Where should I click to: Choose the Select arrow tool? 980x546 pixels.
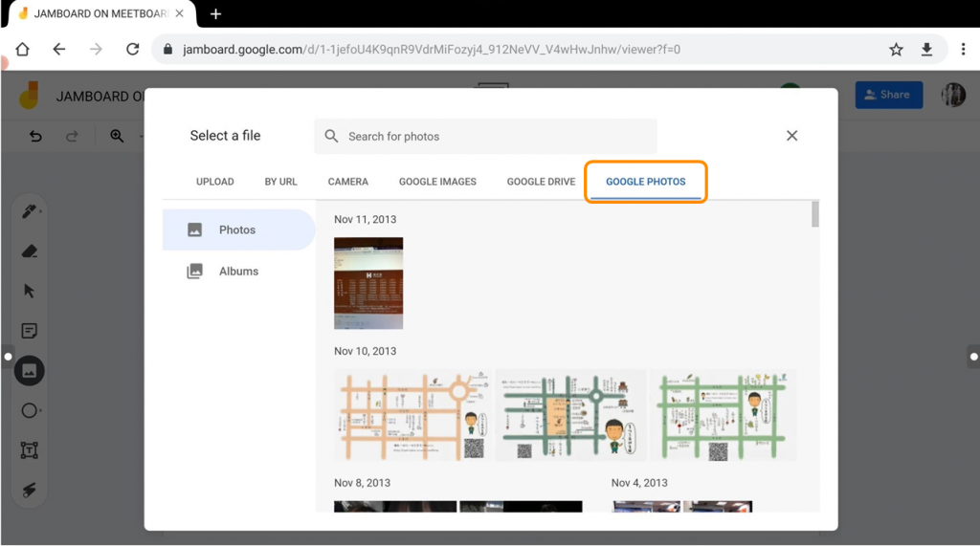[x=29, y=291]
